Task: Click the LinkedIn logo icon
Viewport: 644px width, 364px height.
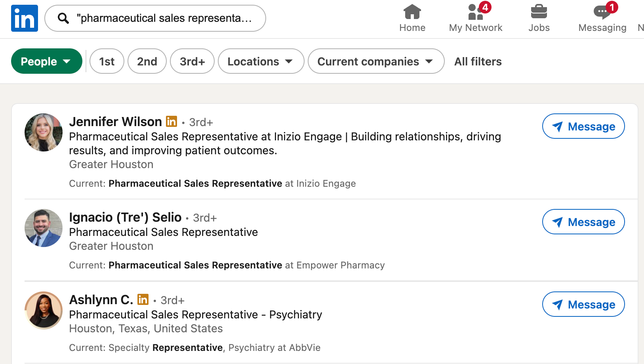Action: [25, 18]
